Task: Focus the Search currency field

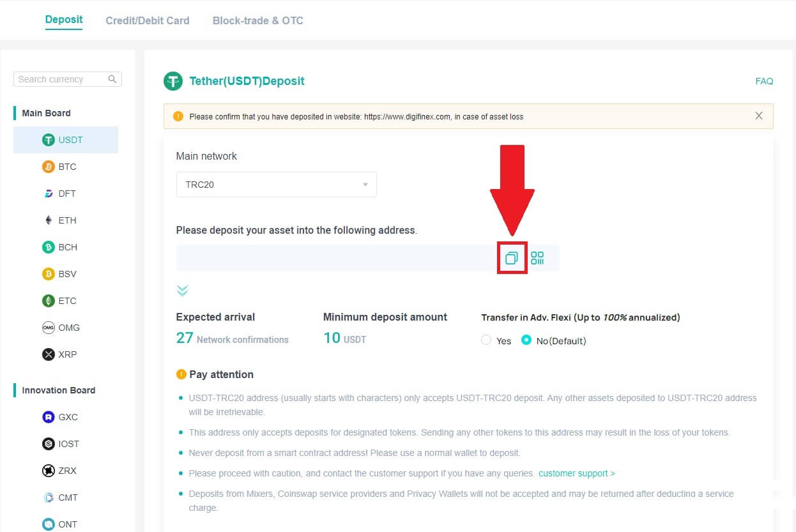Action: coord(61,79)
